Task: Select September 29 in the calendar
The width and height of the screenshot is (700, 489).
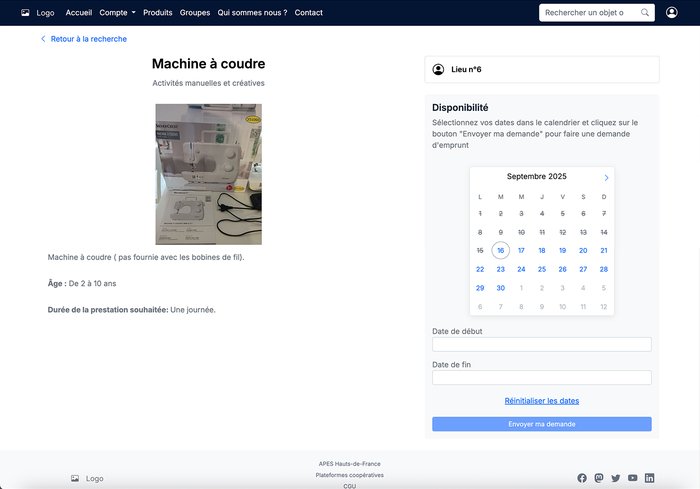Action: (480, 288)
